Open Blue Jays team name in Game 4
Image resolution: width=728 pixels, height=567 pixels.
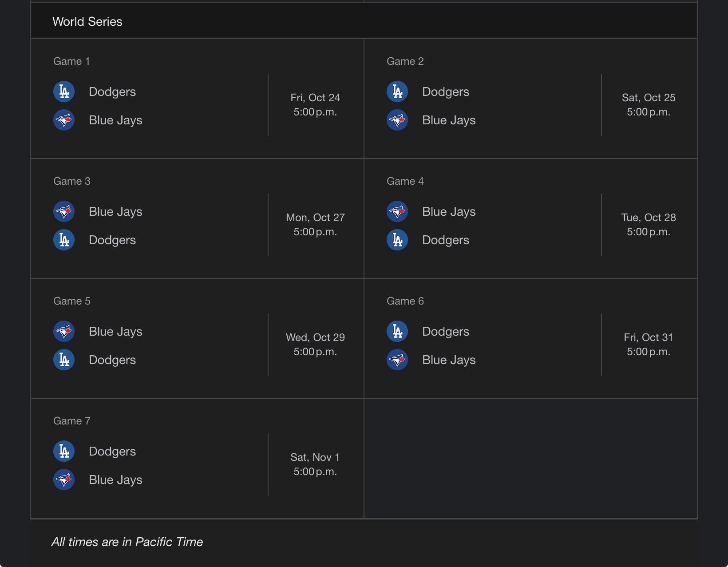[x=449, y=211]
